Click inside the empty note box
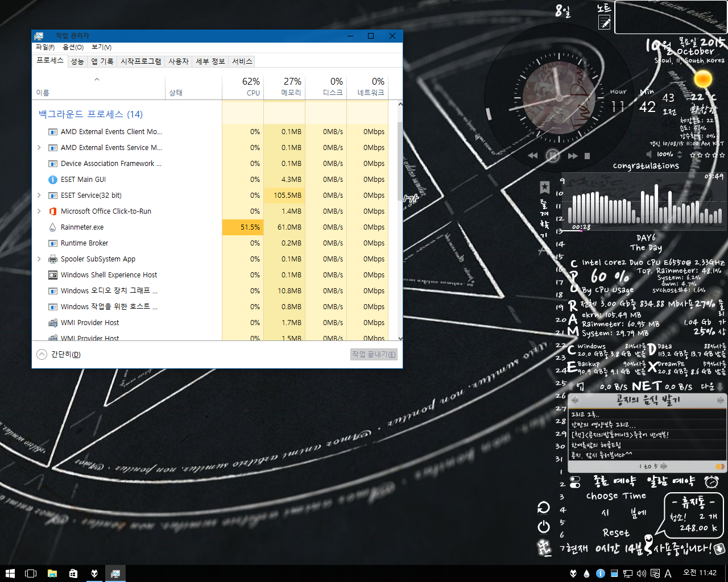 point(671,17)
